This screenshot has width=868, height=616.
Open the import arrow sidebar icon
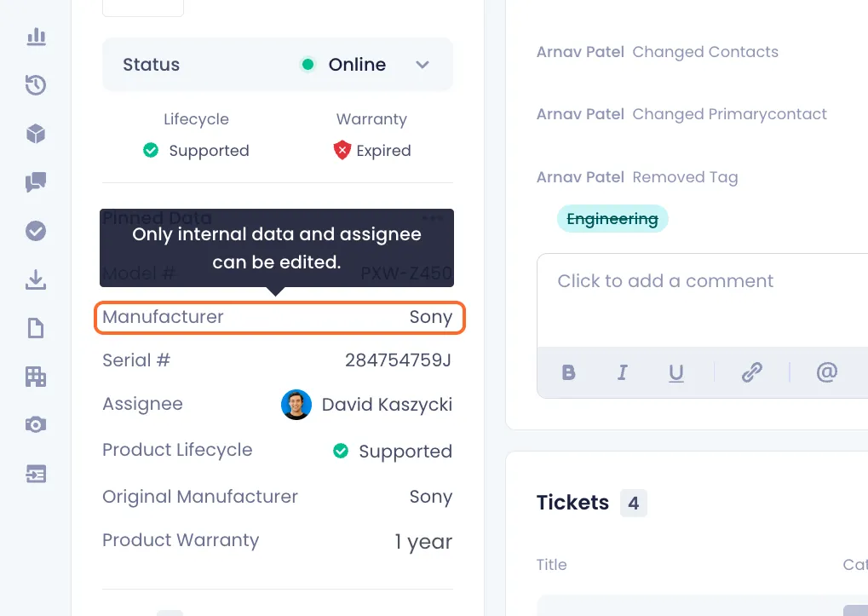click(x=36, y=475)
